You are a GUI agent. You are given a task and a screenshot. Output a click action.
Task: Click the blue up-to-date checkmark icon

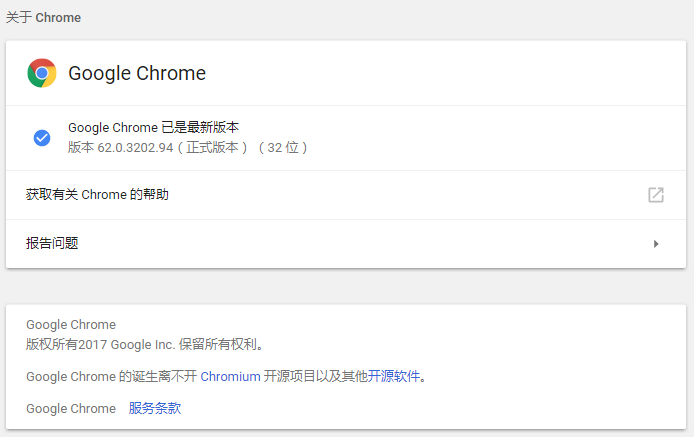point(42,138)
